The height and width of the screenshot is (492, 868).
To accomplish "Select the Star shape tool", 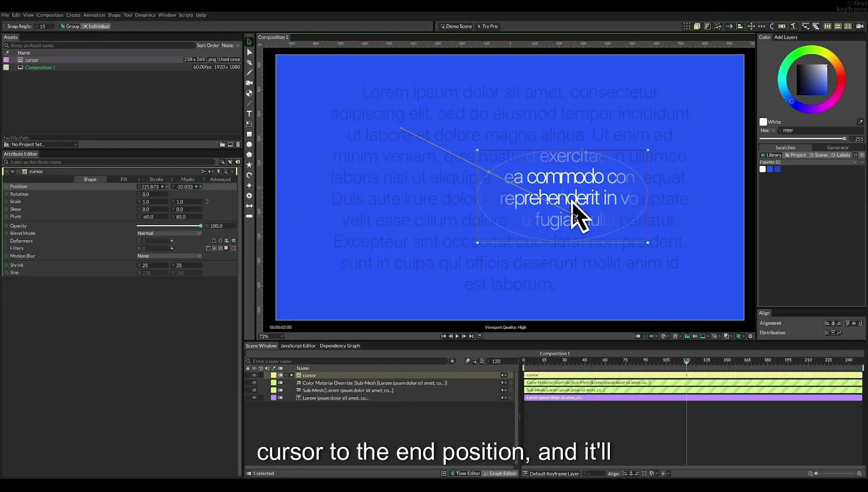I will coord(249,165).
